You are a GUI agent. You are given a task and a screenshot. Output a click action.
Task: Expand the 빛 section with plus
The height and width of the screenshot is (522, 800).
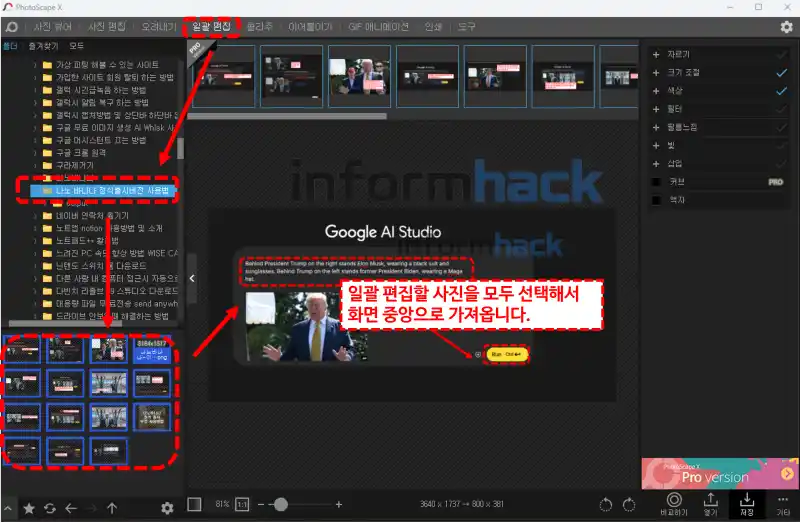click(x=656, y=146)
